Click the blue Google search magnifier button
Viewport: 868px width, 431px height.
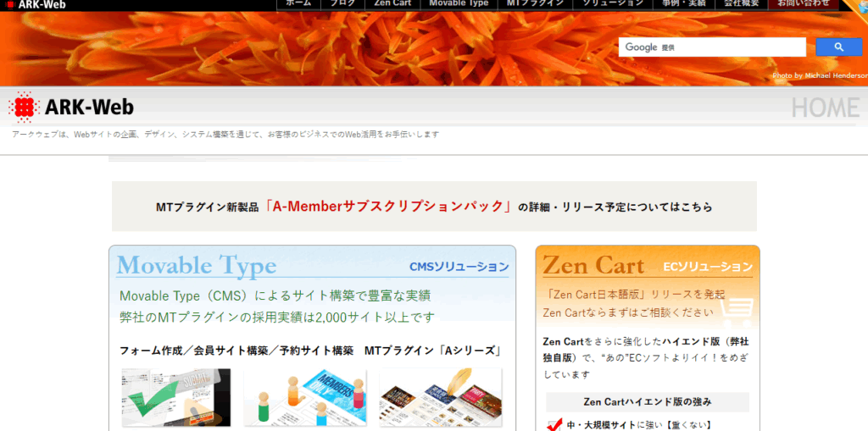838,47
